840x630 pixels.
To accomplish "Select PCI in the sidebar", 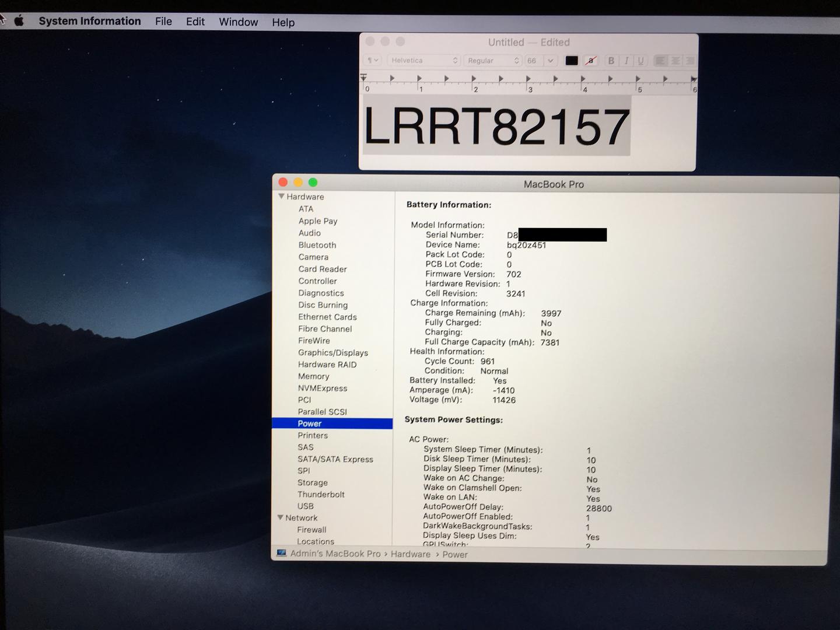I will [x=304, y=400].
